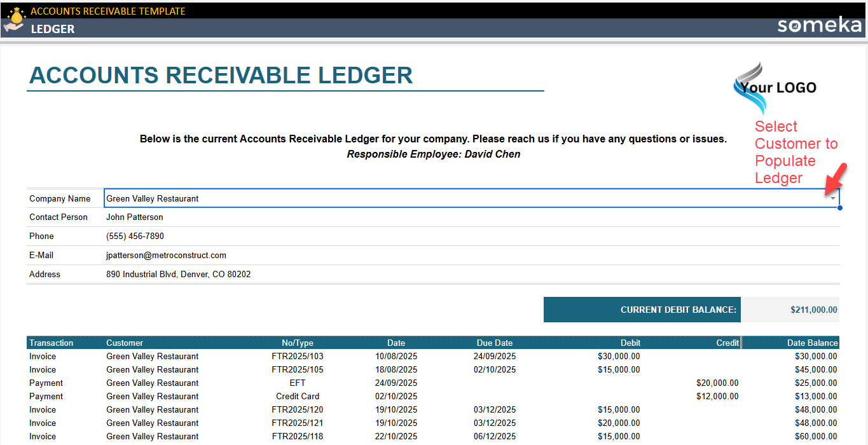Click the LEDGER header label
Screen dimensions: 868x445
point(53,29)
